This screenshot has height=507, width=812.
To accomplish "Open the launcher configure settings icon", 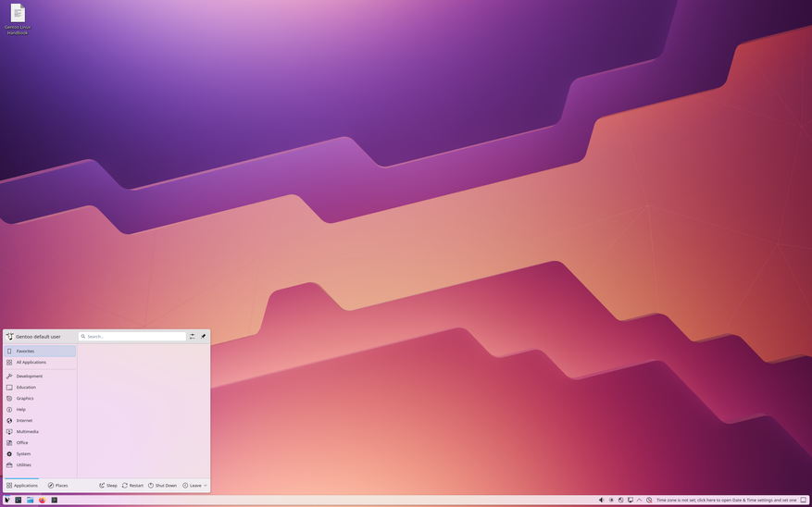I will [x=193, y=336].
